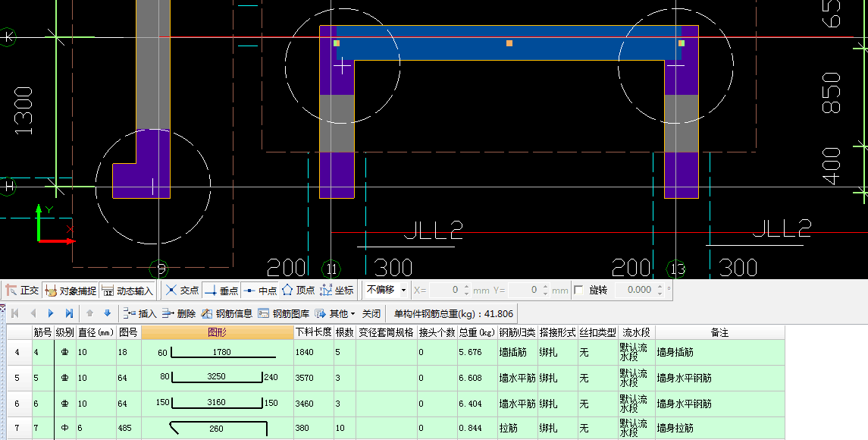Viewport: 868px width, 440px height.
Task: Open 钢筋图库 rebar shape library
Action: click(x=284, y=313)
